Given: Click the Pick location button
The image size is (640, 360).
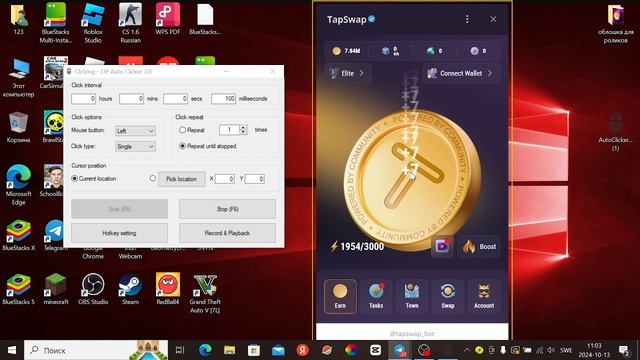Looking at the screenshot, I should pyautogui.click(x=182, y=179).
